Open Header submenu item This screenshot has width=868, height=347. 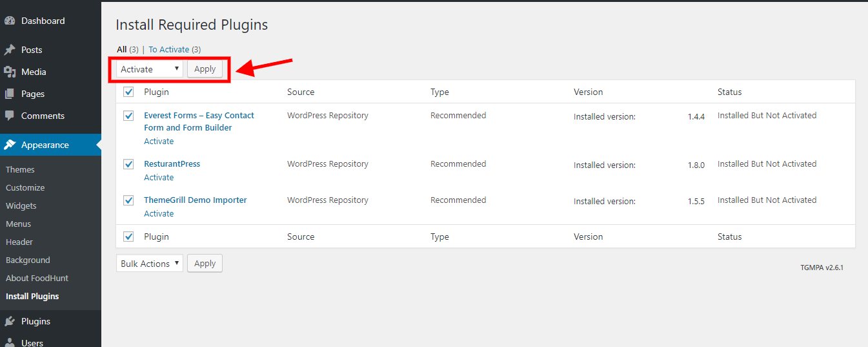19,242
